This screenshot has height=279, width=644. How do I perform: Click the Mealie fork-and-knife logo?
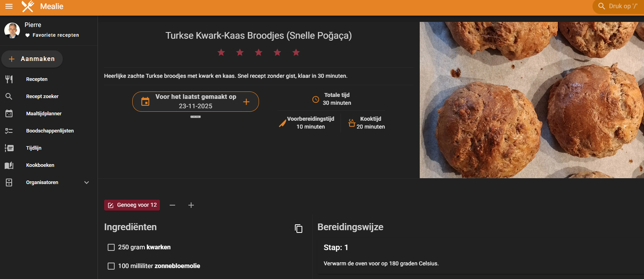28,6
